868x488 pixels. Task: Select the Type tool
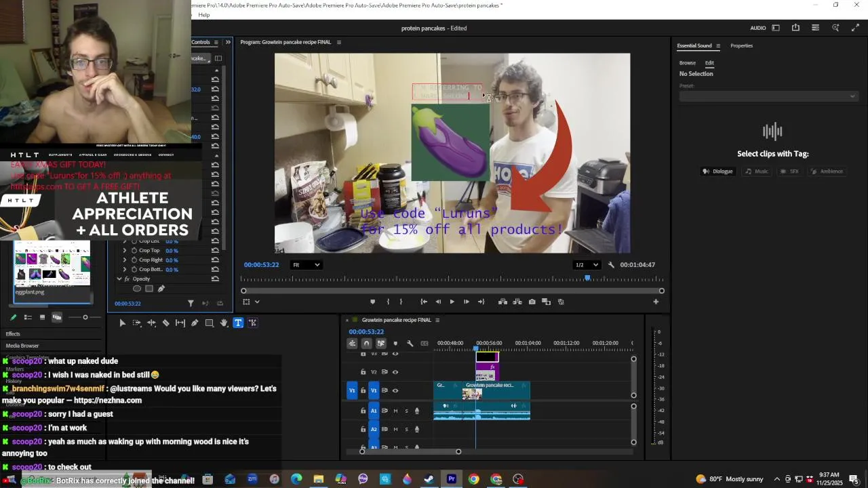238,323
